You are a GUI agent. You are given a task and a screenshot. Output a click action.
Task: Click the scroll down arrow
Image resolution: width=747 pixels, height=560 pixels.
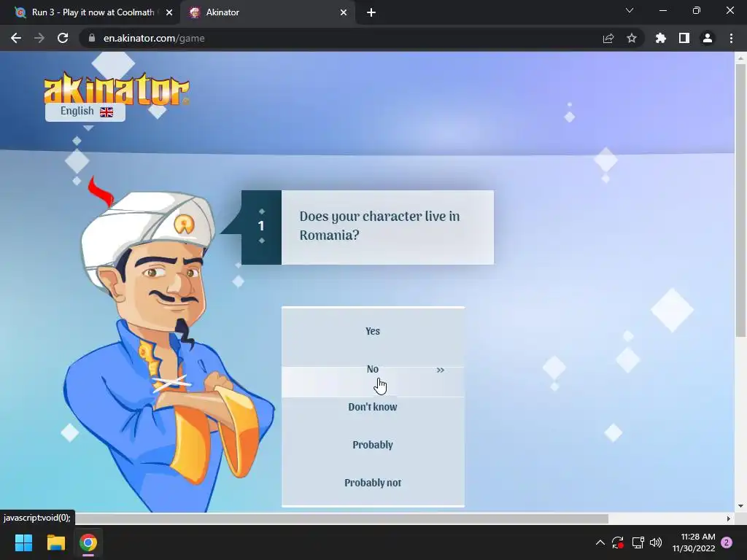click(740, 506)
